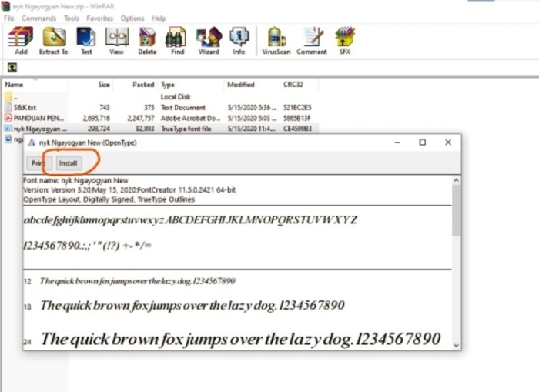The width and height of the screenshot is (539, 392).
Task: Click the WinRAR title bar icon
Action: [5, 6]
